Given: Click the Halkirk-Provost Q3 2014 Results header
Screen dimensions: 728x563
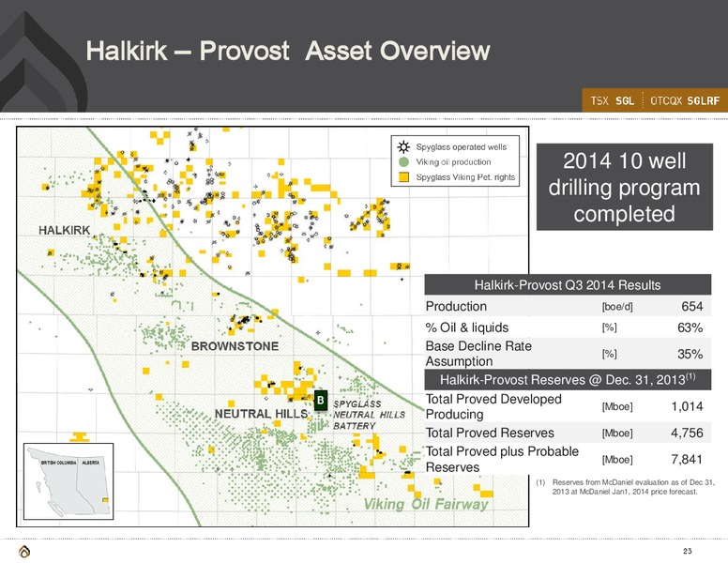Looking at the screenshot, I should tap(568, 284).
